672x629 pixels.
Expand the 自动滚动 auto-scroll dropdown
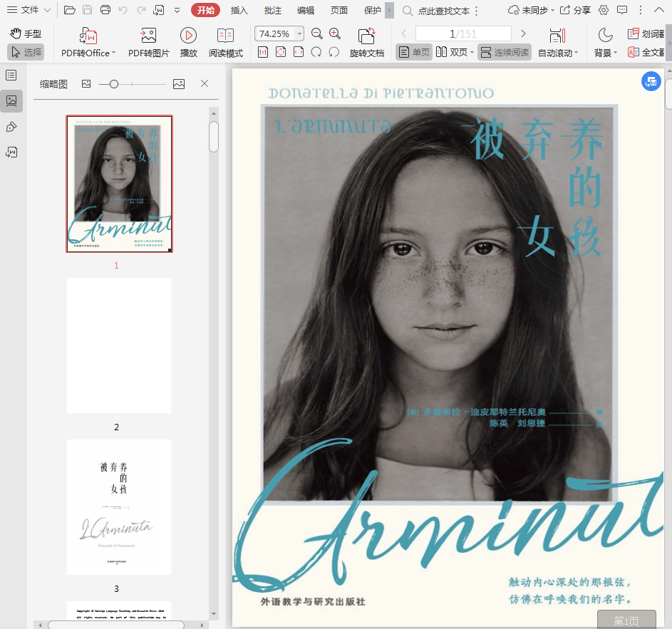tap(576, 53)
